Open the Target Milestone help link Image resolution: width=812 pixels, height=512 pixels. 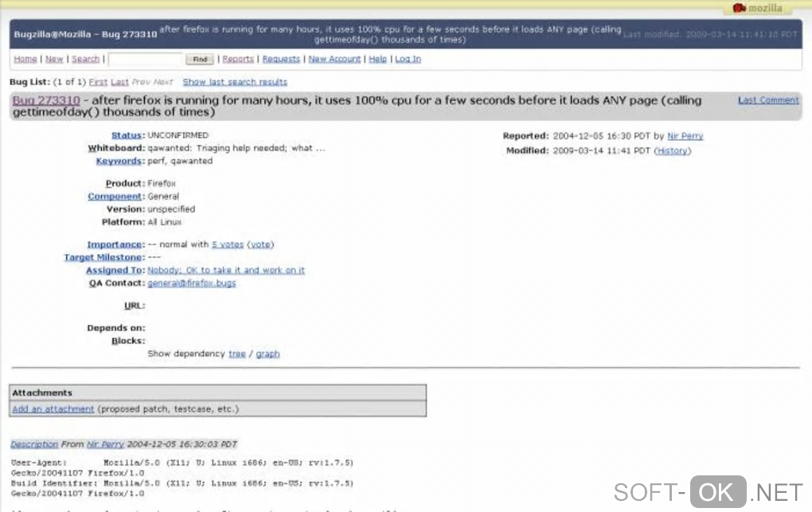pyautogui.click(x=103, y=257)
